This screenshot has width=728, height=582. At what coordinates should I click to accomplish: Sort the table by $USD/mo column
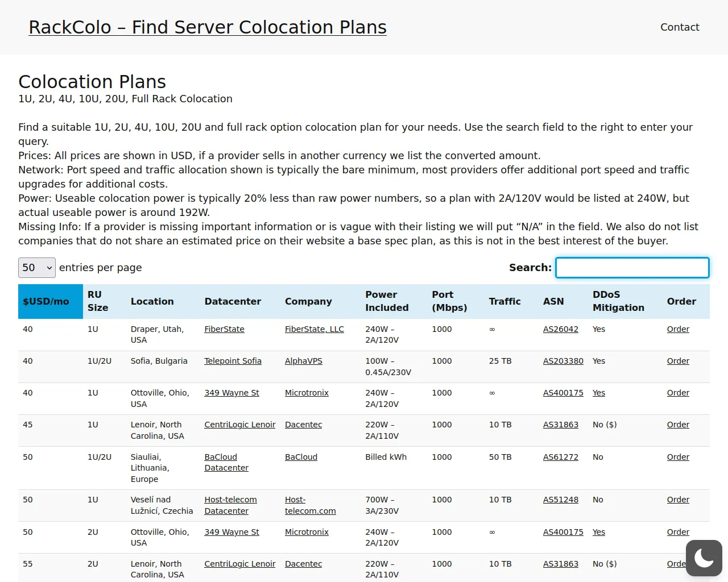[x=46, y=302]
